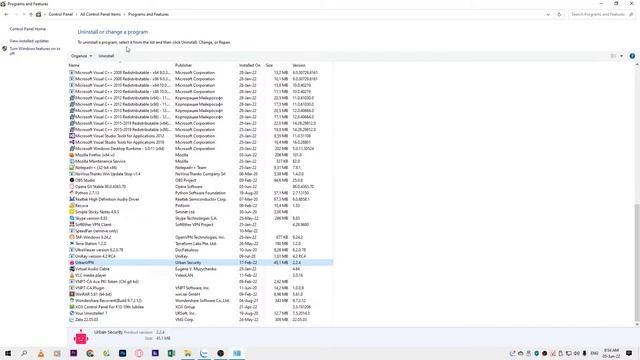This screenshot has width=640, height=360.
Task: Select Microsoft Windows Desktop Runtime row
Action: (x=201, y=149)
